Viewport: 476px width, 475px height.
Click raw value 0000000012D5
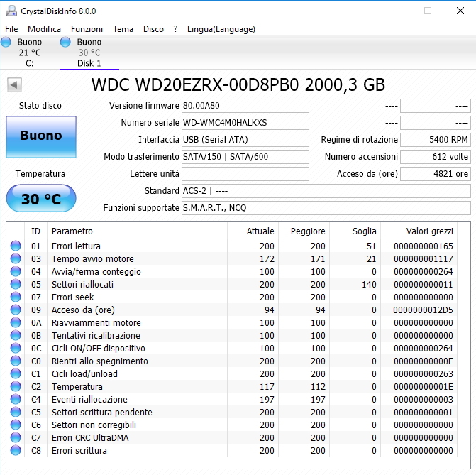423,310
